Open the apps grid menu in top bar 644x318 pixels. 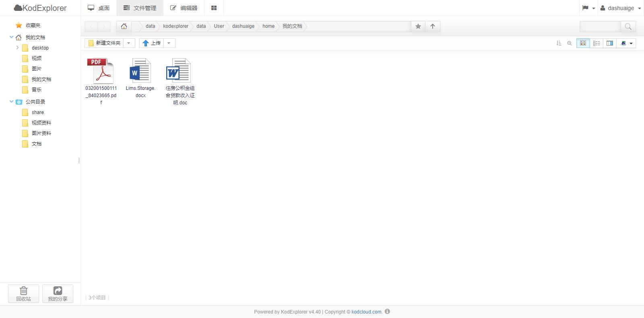[214, 8]
